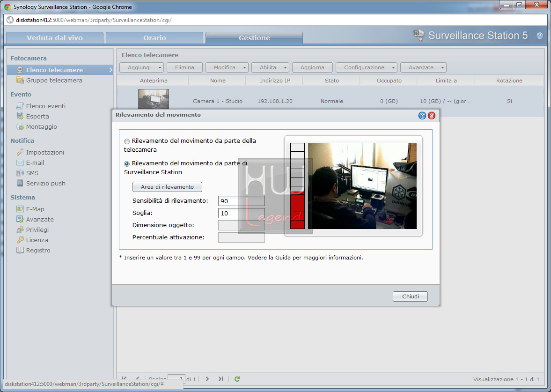Click the IP address 192.168.1.20 cell
The image size is (551, 392).
point(275,101)
